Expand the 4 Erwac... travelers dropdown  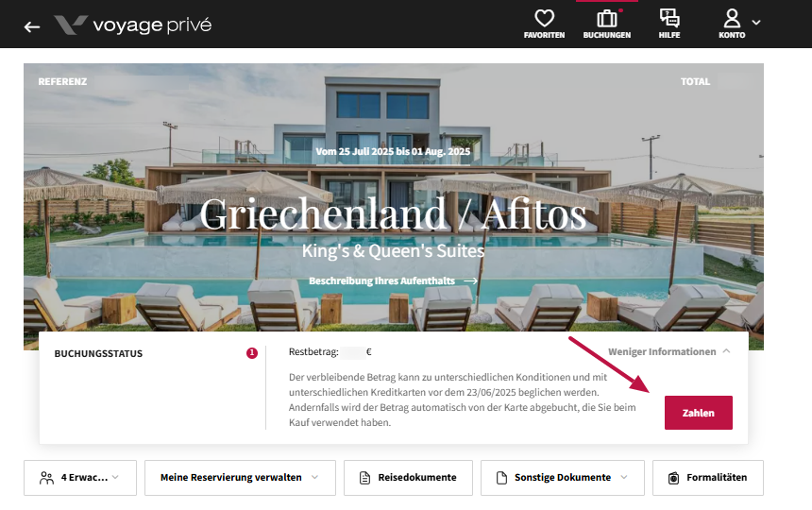click(x=80, y=478)
